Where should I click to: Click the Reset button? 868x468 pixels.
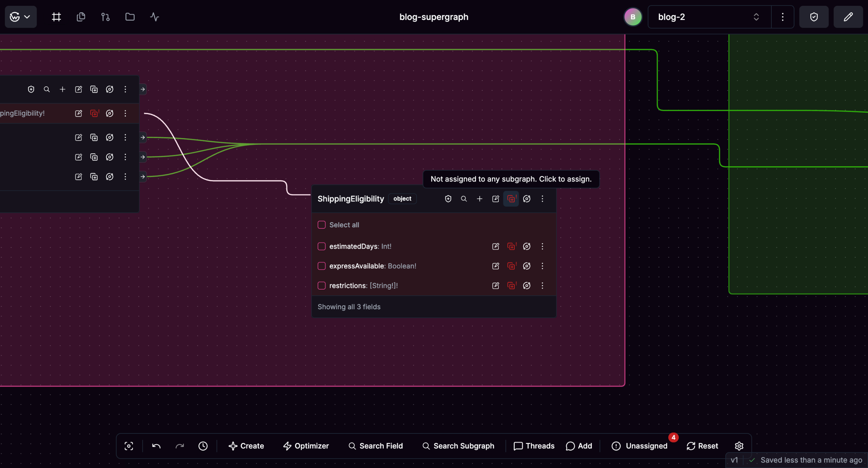click(x=702, y=446)
